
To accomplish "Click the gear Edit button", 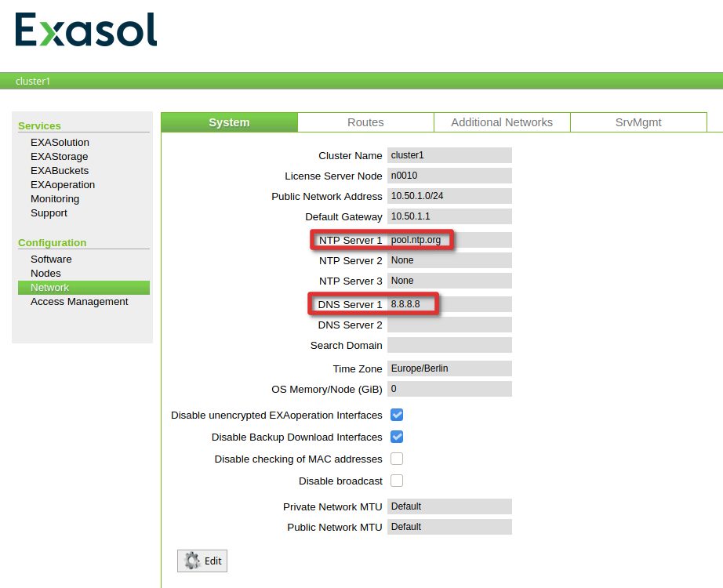I will (202, 561).
